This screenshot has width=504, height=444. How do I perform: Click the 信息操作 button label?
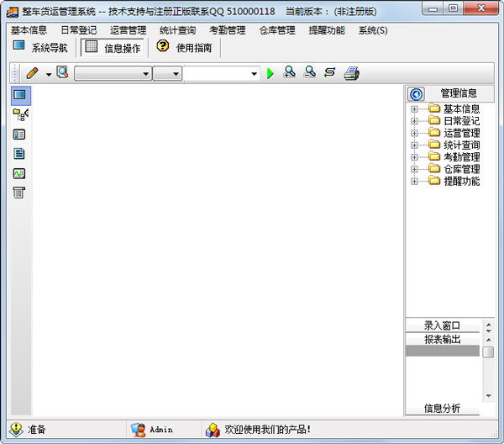(123, 49)
